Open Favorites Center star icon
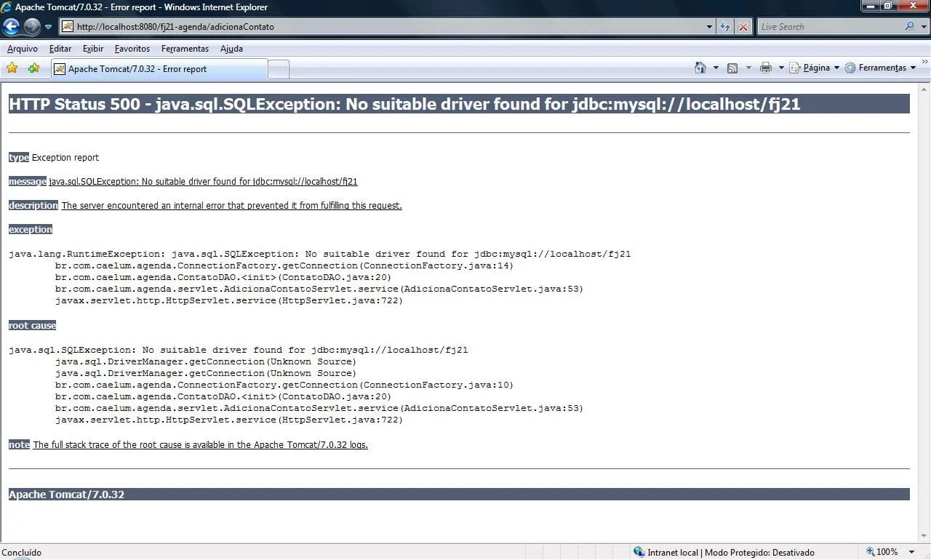 coord(12,68)
